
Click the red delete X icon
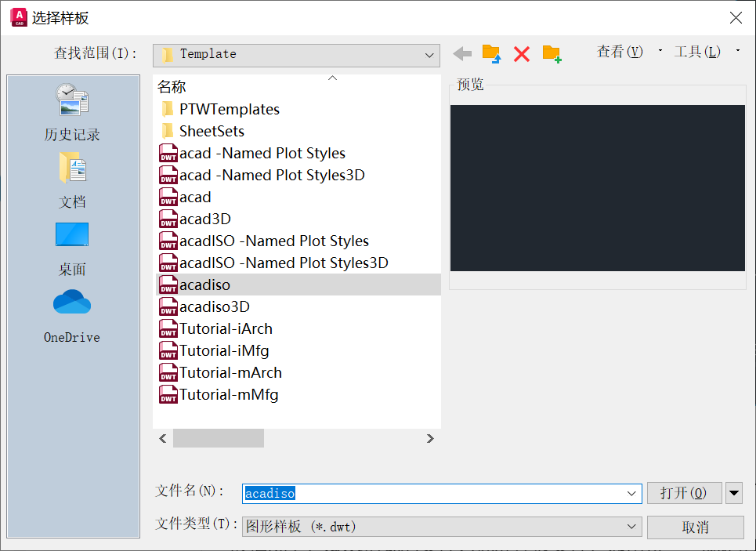(522, 54)
